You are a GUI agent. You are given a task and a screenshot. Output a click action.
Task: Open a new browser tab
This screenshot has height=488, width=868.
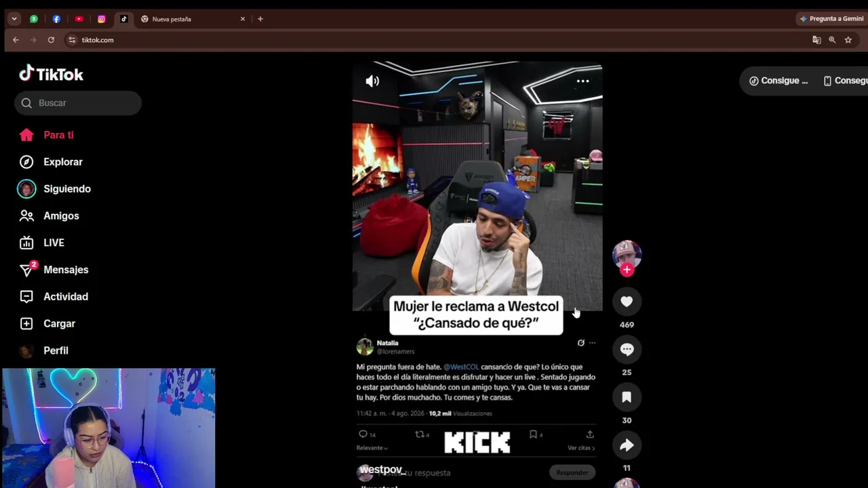260,19
